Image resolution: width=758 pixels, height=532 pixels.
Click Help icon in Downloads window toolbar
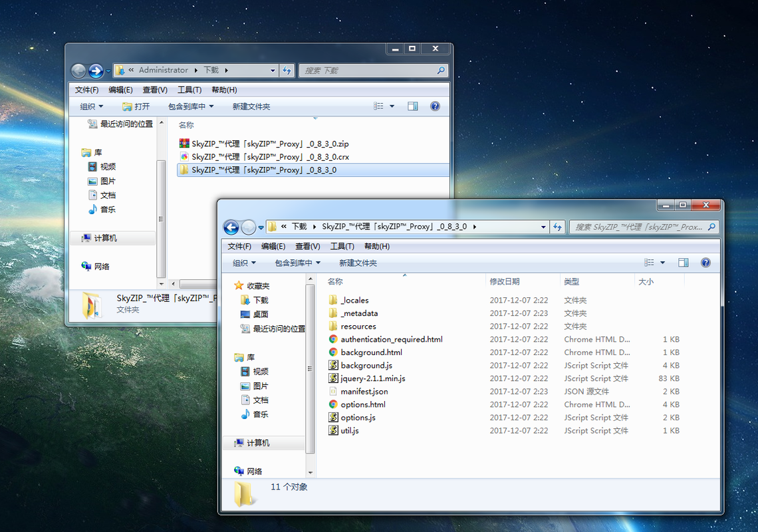tap(435, 106)
